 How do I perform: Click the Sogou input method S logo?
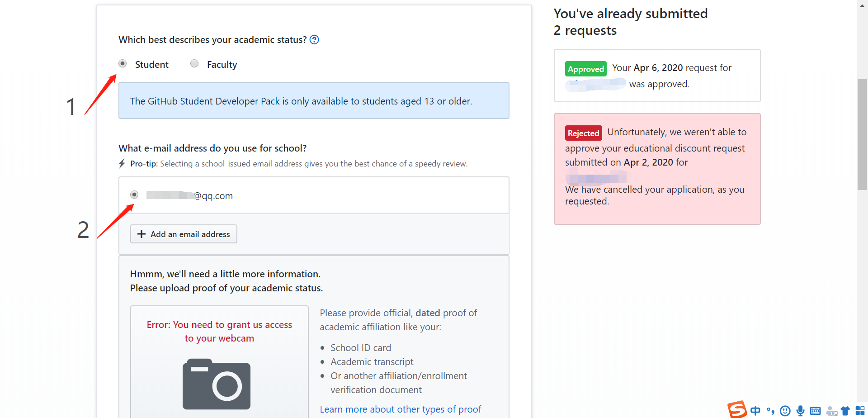click(737, 409)
